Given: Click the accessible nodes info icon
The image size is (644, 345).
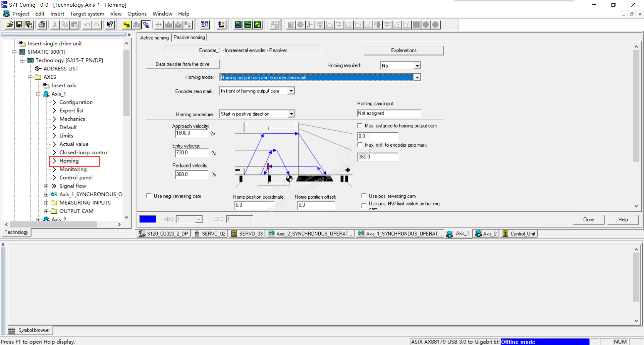Looking at the screenshot, I should [x=205, y=24].
